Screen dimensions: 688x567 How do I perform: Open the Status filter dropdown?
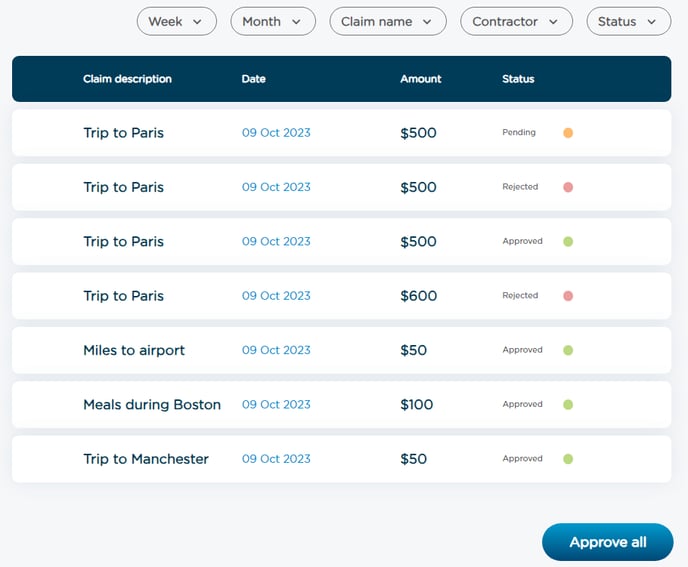(x=627, y=22)
